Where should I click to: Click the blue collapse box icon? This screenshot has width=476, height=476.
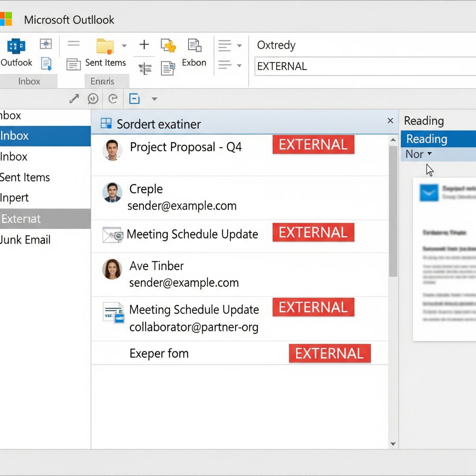(x=134, y=99)
